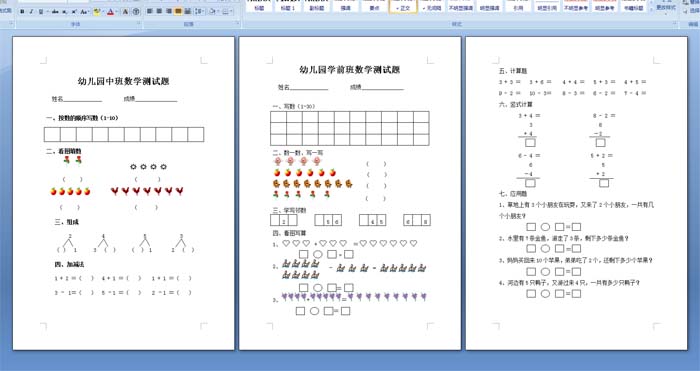
Task: Click the enclosed character icon
Action: (x=136, y=12)
